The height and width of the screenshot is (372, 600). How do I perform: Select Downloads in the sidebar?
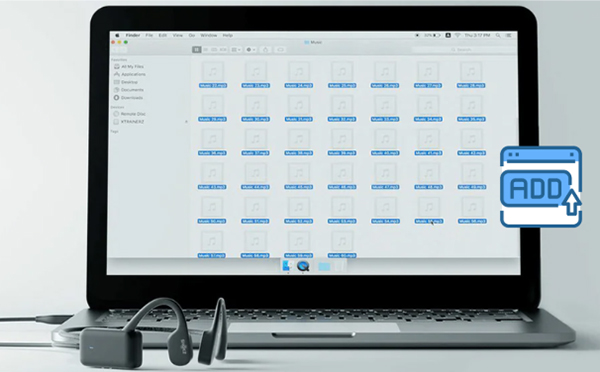click(128, 98)
